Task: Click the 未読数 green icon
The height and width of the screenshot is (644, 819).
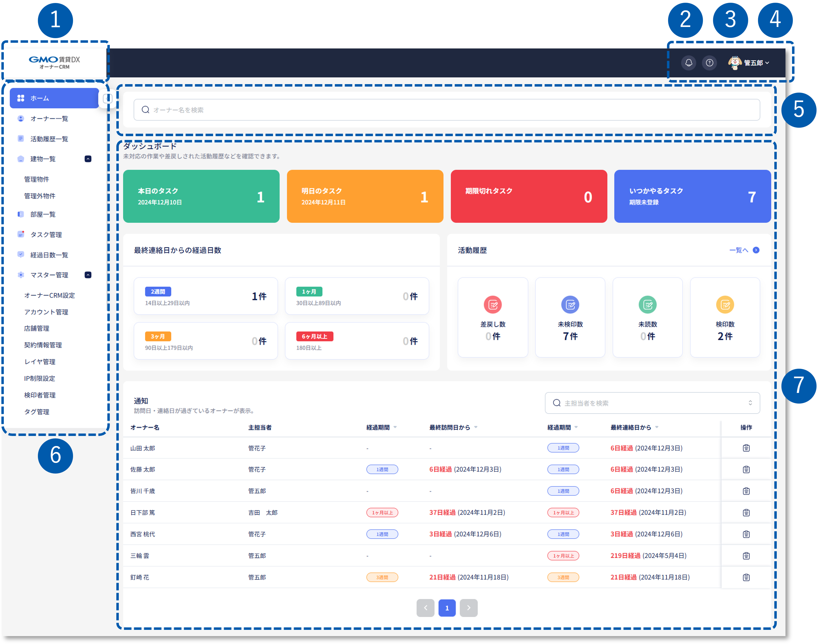Action: tap(647, 305)
